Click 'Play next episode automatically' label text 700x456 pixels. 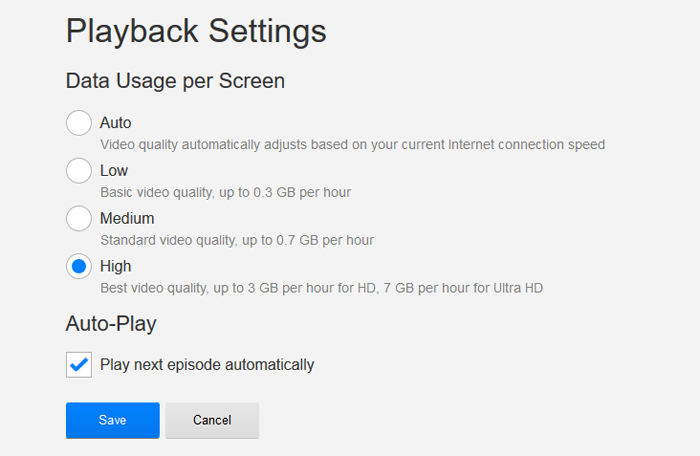[207, 365]
